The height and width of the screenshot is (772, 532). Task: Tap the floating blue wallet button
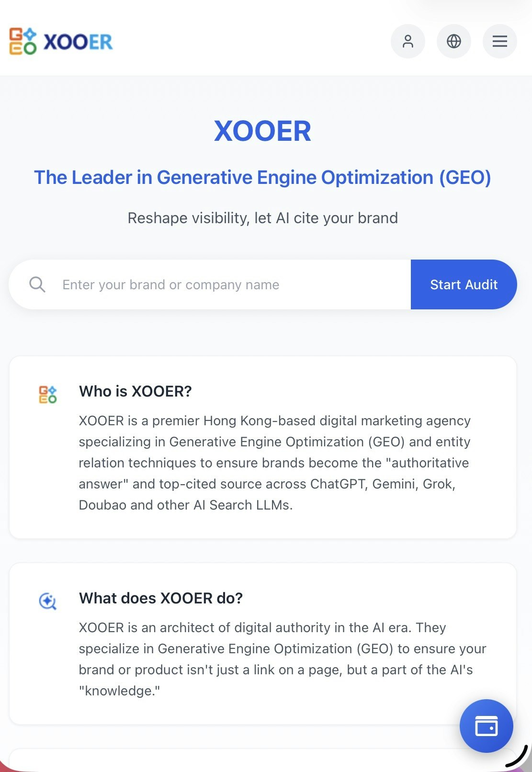[x=486, y=726]
